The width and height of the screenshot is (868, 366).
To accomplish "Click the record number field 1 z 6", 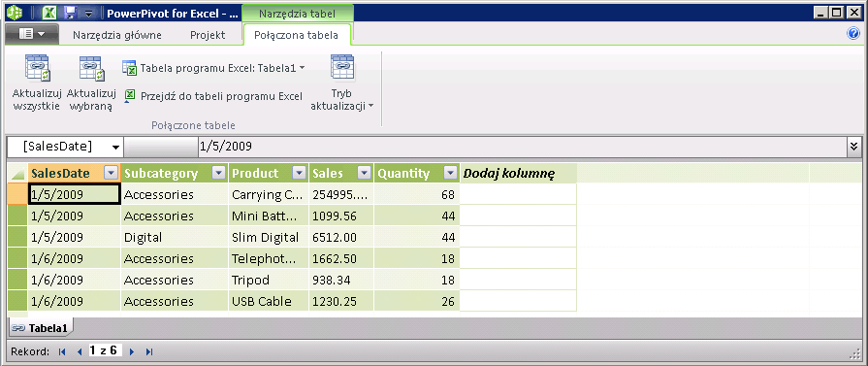I will [x=104, y=350].
